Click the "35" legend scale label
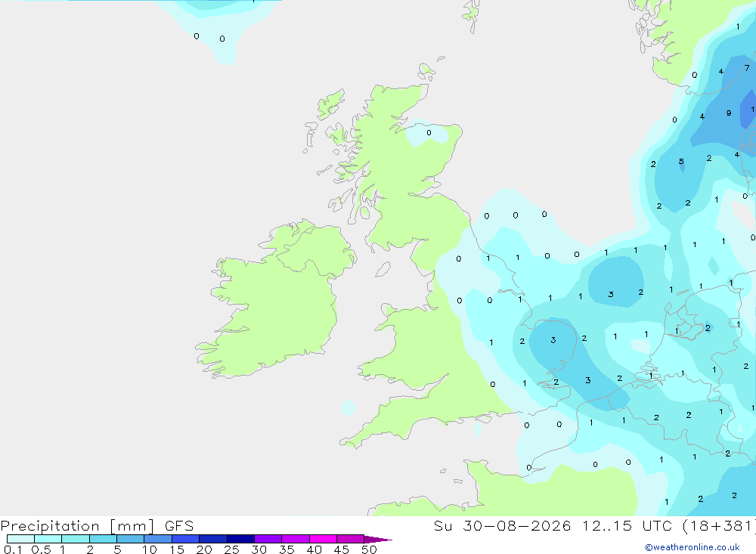The width and height of the screenshot is (756, 554). pos(287,549)
